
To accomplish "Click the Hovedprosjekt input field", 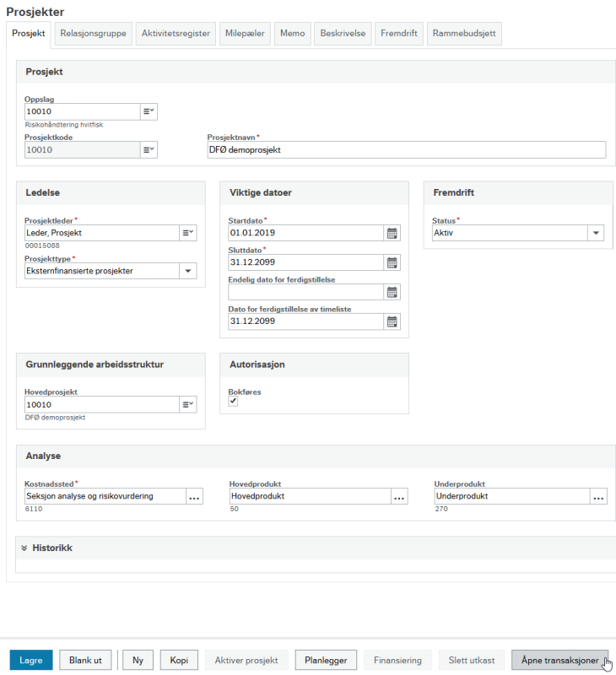I will click(102, 405).
